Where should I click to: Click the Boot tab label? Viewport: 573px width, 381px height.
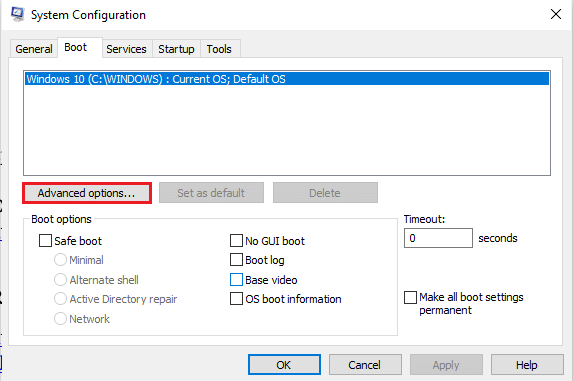(x=76, y=47)
